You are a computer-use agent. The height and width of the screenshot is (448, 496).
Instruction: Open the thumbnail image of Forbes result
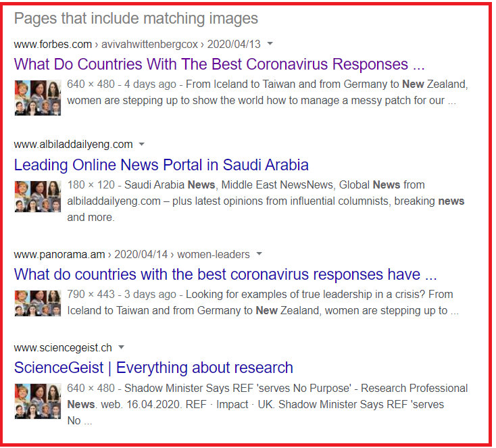pyautogui.click(x=38, y=98)
